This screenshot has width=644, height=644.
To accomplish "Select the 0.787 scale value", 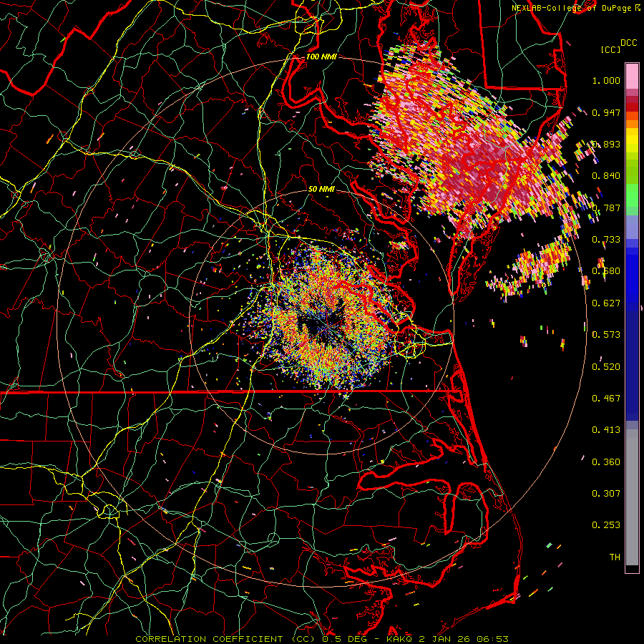I will (x=606, y=208).
